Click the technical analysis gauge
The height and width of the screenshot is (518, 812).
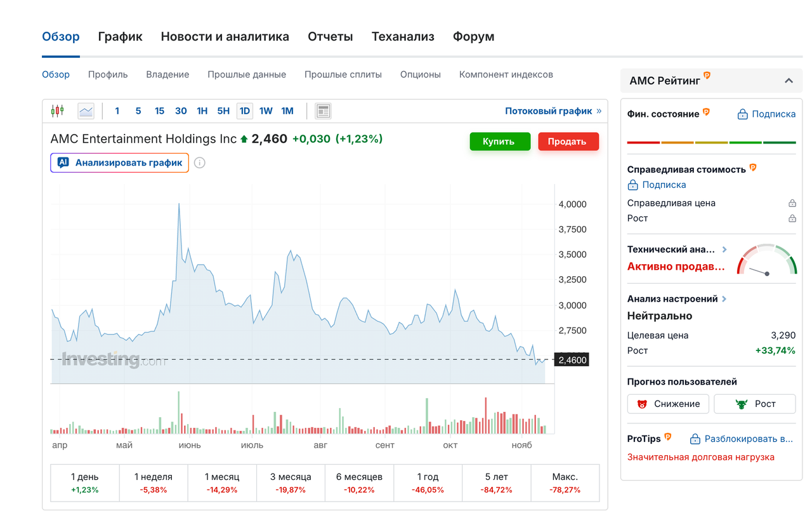pos(766,260)
